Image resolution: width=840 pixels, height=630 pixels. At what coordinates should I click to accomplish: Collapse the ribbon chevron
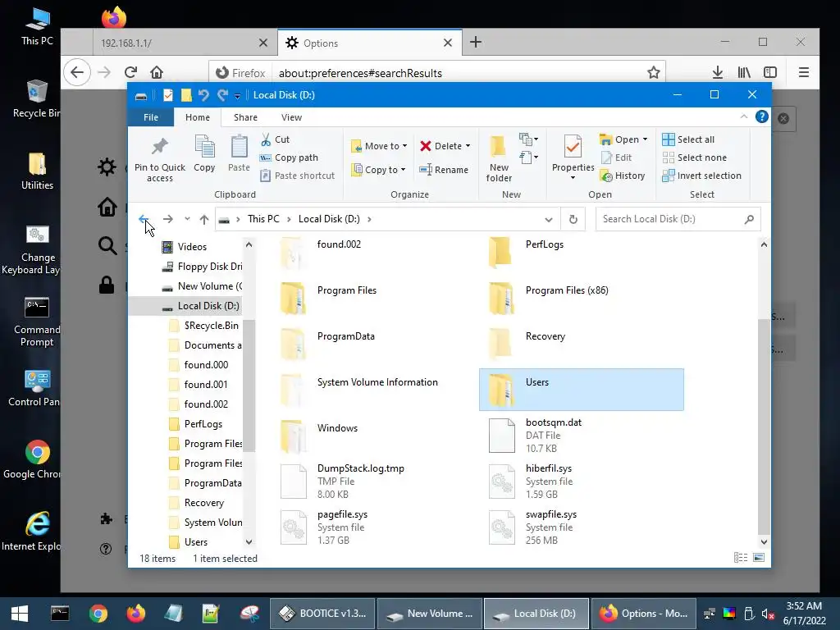(743, 116)
